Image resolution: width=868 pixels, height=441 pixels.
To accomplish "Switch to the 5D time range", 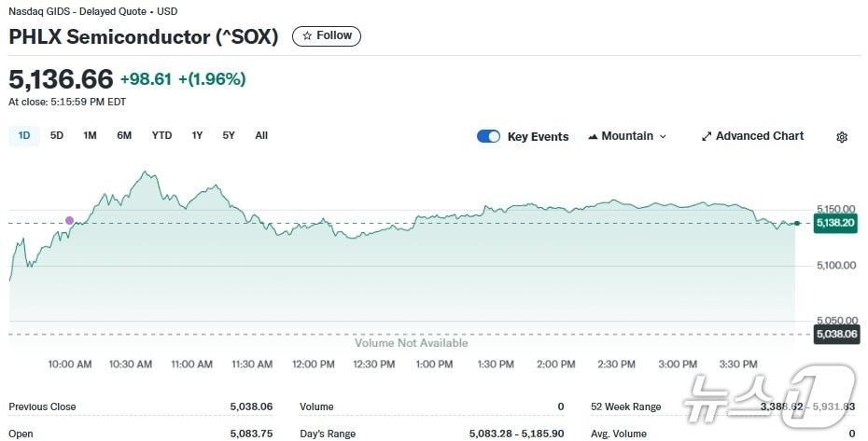I will 57,135.
